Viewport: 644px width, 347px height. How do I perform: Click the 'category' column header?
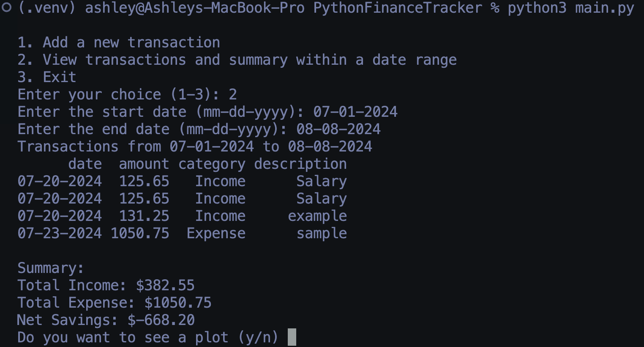pos(212,165)
